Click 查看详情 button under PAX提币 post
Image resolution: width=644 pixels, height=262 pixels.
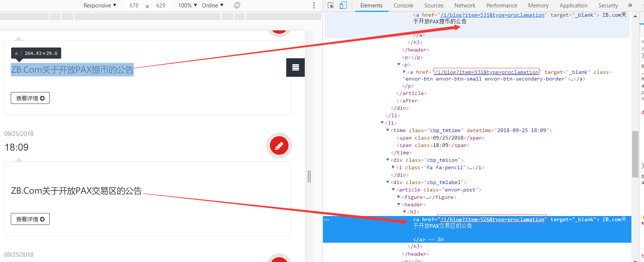(30, 98)
